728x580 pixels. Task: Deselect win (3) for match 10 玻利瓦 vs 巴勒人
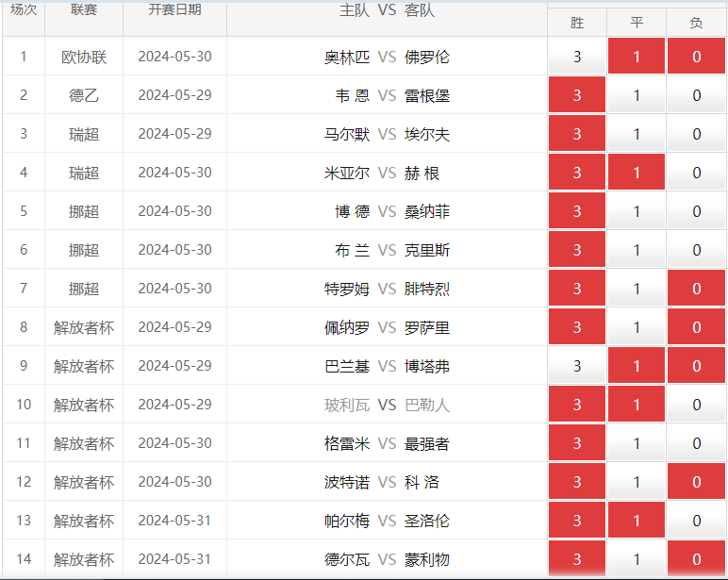(x=577, y=404)
